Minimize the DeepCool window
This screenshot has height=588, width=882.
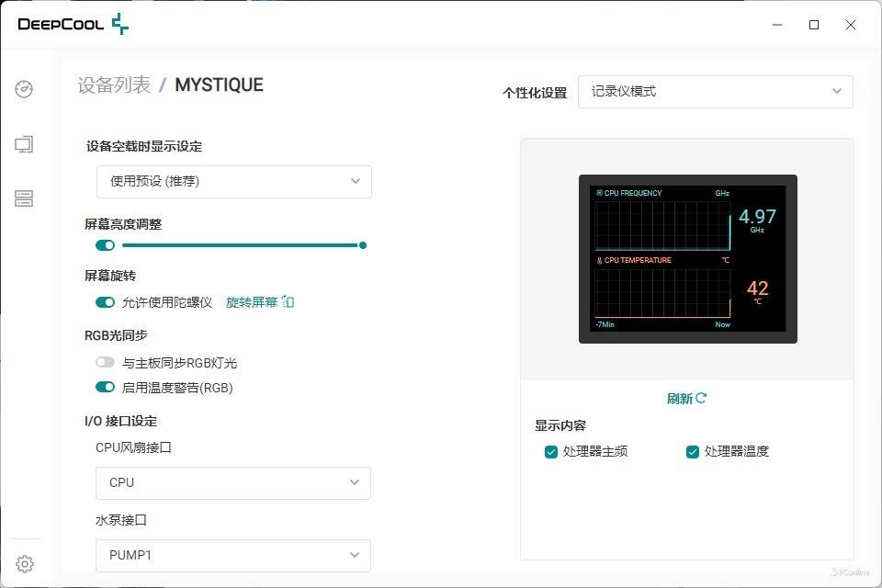coord(777,25)
